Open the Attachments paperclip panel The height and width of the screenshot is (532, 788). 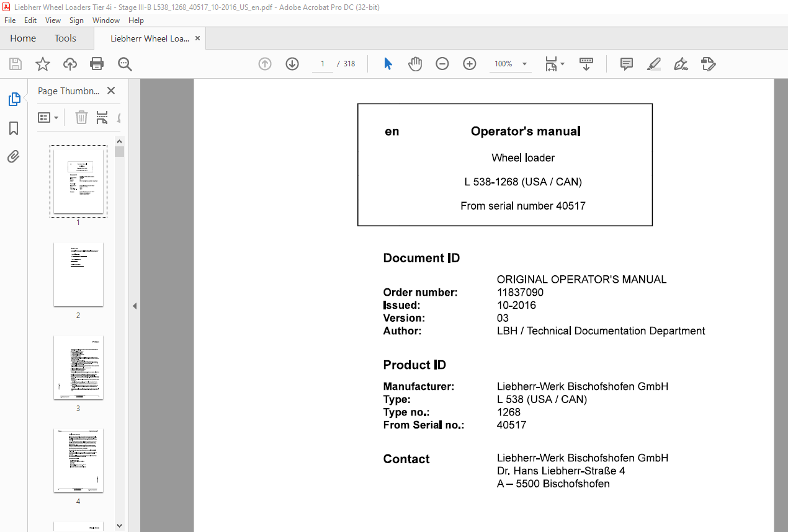click(x=14, y=157)
